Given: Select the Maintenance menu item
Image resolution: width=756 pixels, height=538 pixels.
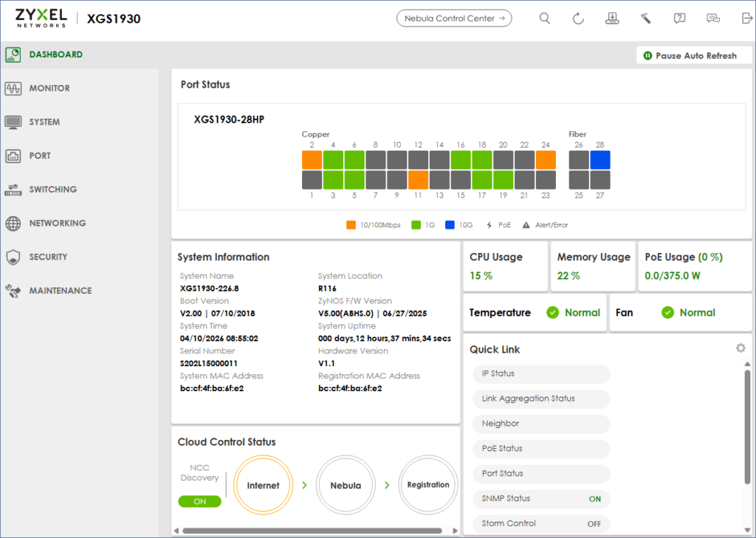Looking at the screenshot, I should tap(60, 291).
